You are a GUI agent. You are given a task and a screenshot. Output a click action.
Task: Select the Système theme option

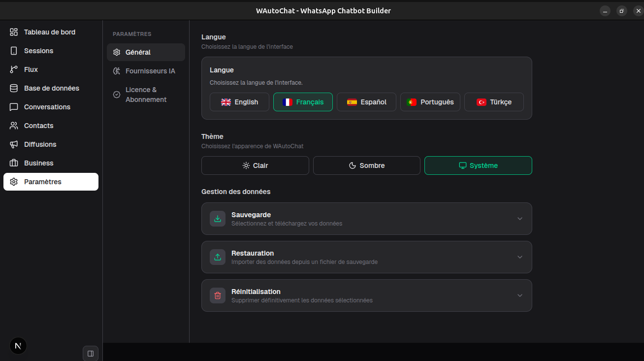pos(478,165)
